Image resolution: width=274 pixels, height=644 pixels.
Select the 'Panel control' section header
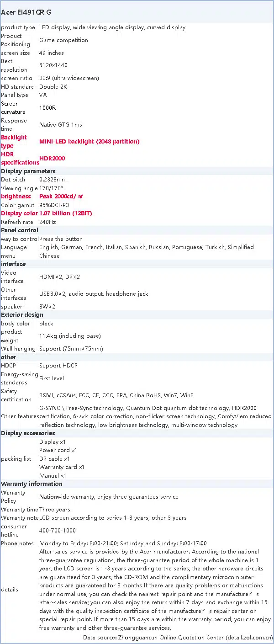pyautogui.click(x=20, y=230)
